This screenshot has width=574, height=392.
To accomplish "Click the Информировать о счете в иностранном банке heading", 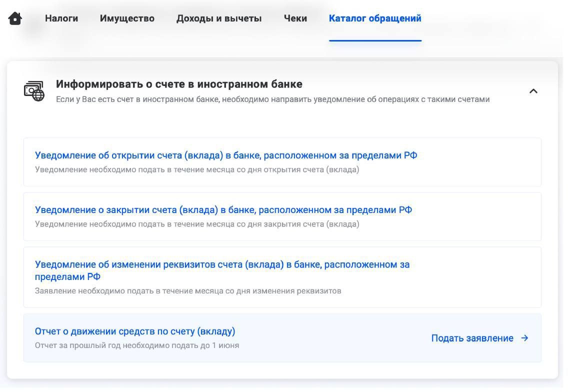I will click(179, 84).
